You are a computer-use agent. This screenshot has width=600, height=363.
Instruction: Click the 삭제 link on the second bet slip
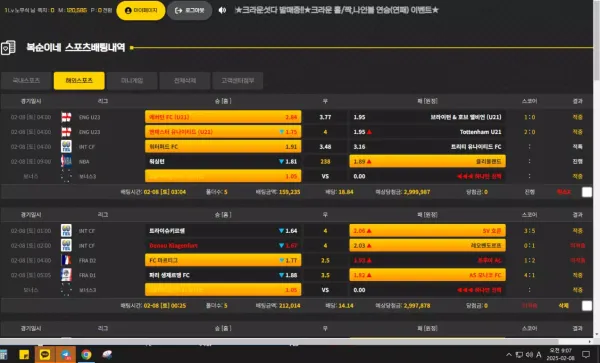564,306
